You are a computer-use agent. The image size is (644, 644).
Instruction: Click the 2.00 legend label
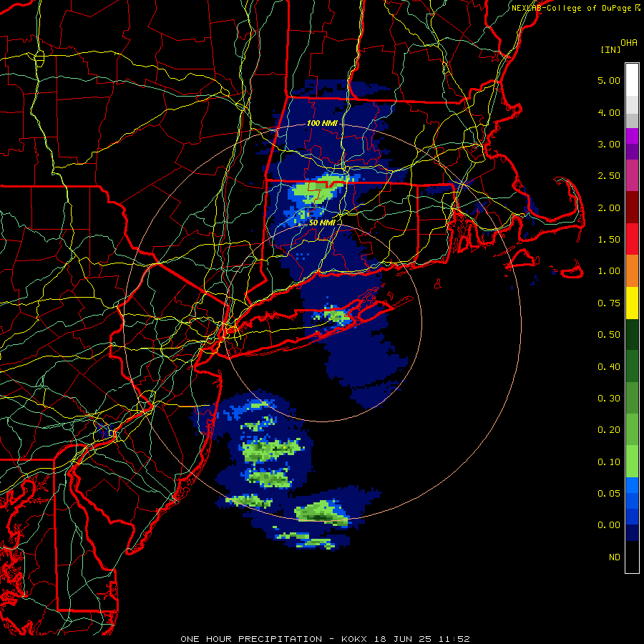609,208
